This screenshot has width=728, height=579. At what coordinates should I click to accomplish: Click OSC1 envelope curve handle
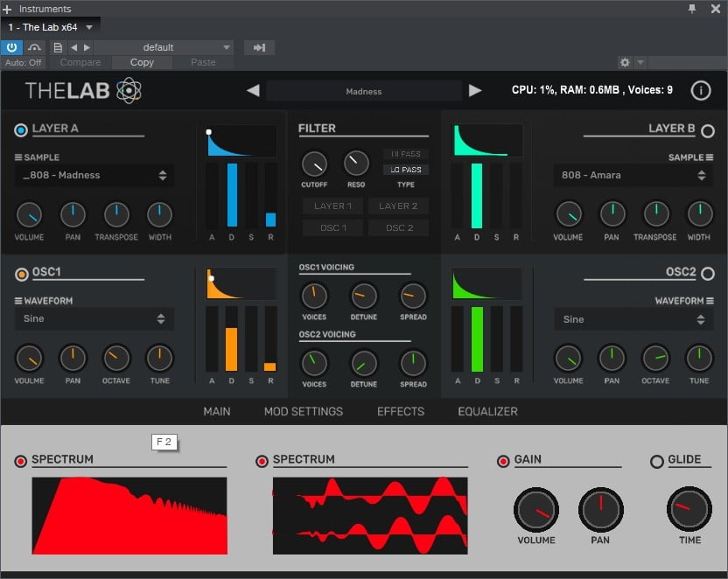tap(211, 278)
